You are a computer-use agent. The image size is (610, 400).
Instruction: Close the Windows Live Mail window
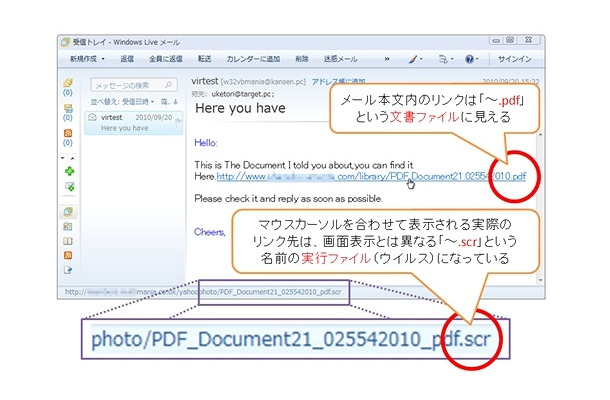tap(528, 40)
